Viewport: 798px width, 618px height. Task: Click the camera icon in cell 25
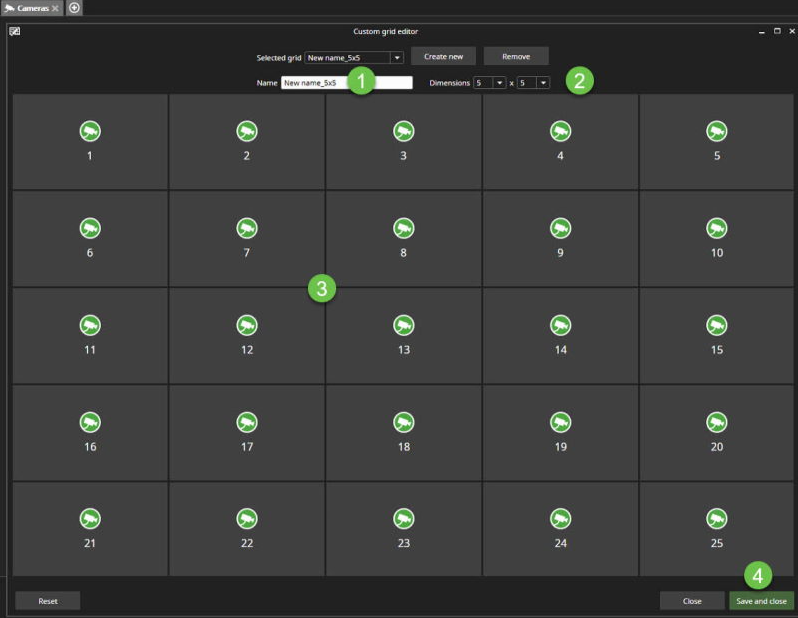[717, 518]
